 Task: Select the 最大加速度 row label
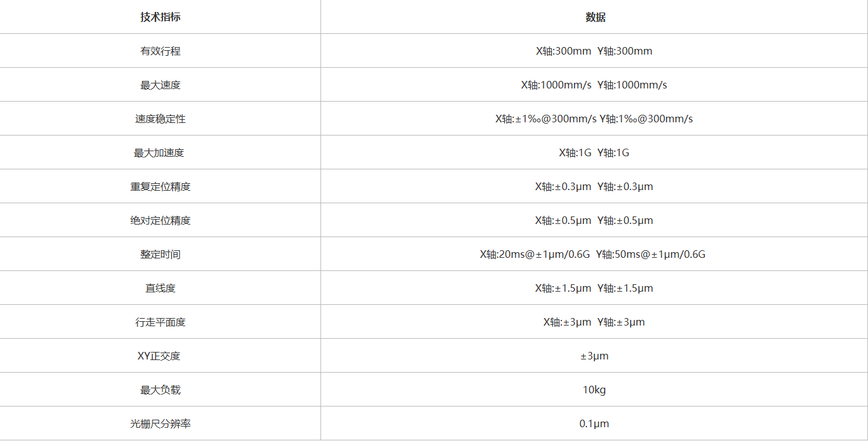coord(160,152)
